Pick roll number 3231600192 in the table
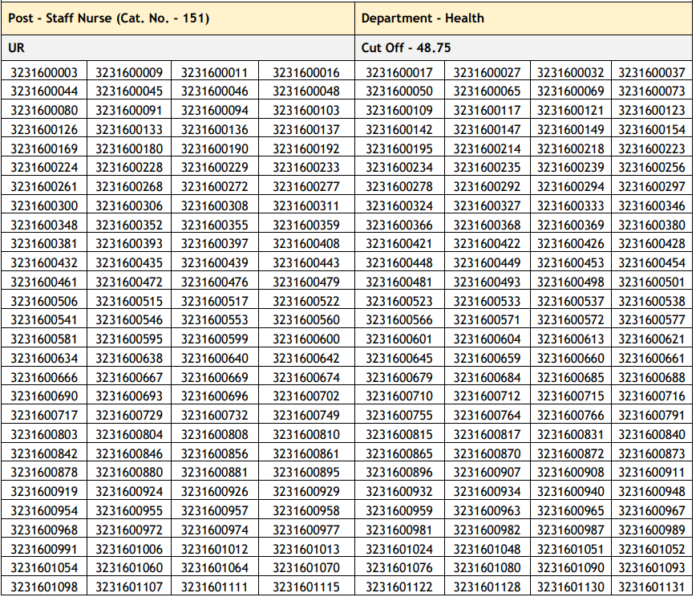This screenshot has height=597, width=700. 306,148
